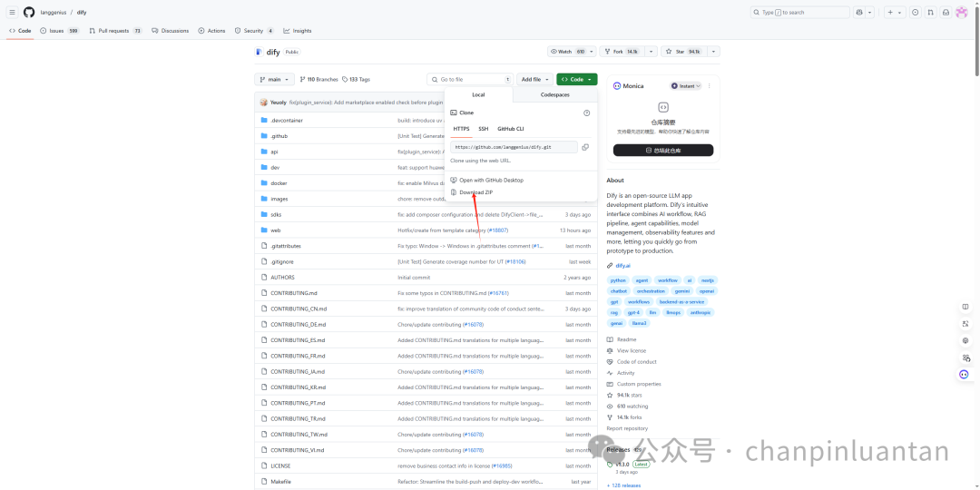Copy the HTTPS clone URL to clipboard
Screen dimensions: 980x490
tap(585, 147)
